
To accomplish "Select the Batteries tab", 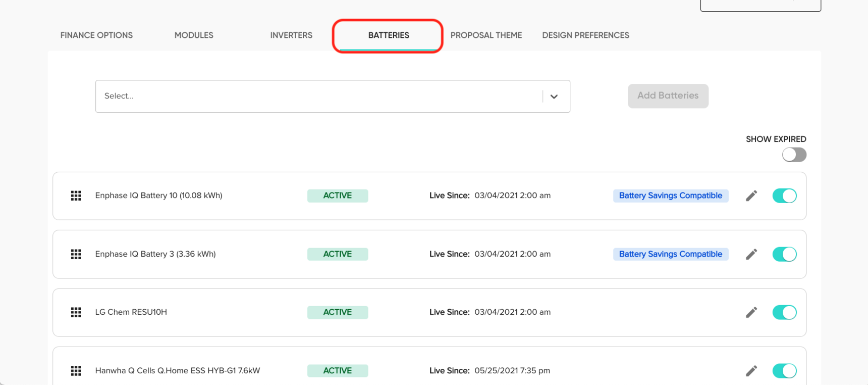I will 389,35.
